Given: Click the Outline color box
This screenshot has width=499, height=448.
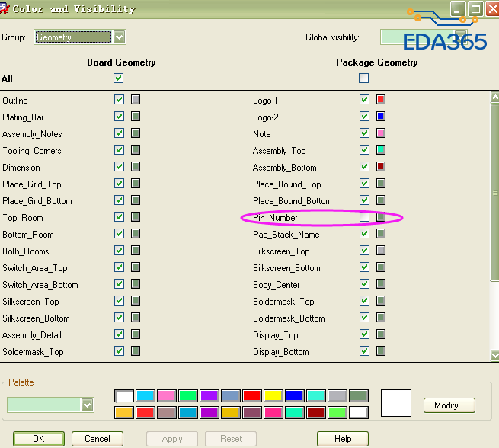Looking at the screenshot, I should [x=136, y=100].
